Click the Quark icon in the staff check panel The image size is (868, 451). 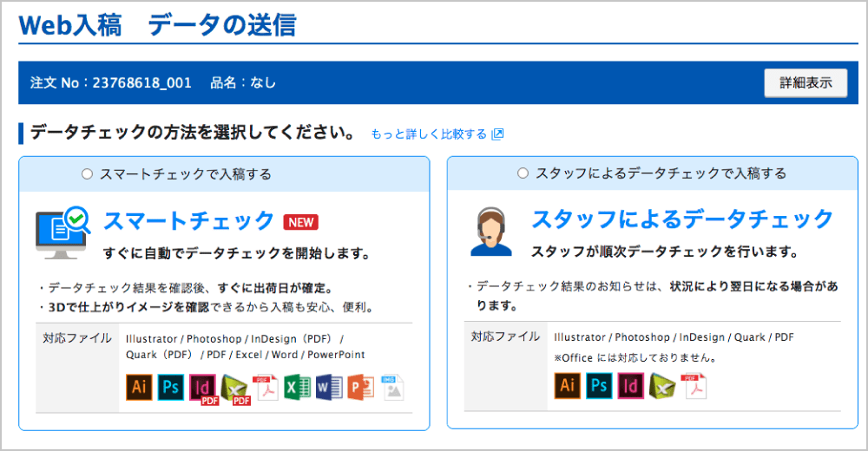click(663, 386)
